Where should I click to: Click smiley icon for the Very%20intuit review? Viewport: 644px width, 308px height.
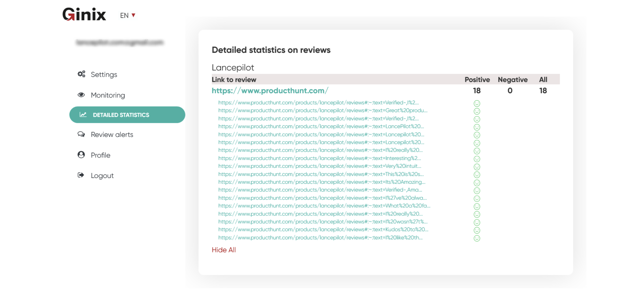click(477, 167)
